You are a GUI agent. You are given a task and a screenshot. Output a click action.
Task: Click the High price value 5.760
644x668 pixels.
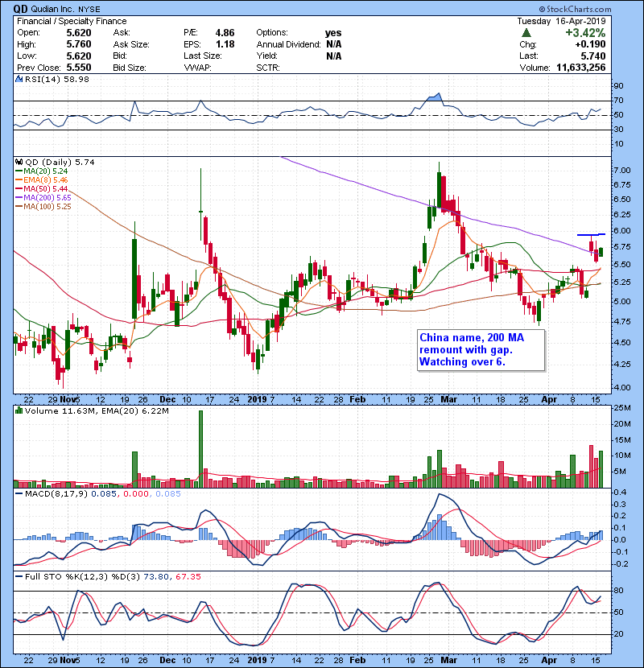point(79,44)
